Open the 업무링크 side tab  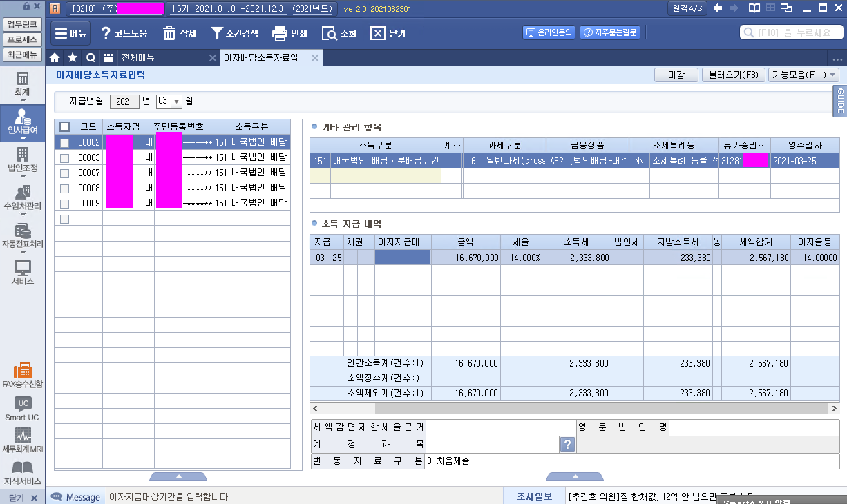tap(23, 24)
